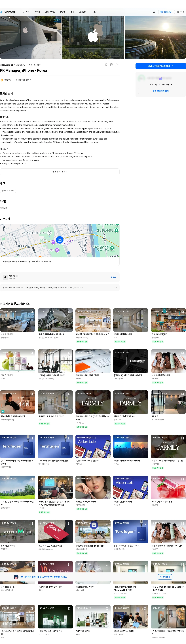The height and width of the screenshot is (644, 186).
Task: Bookmark the PR Manager position
Action: (x=106, y=65)
